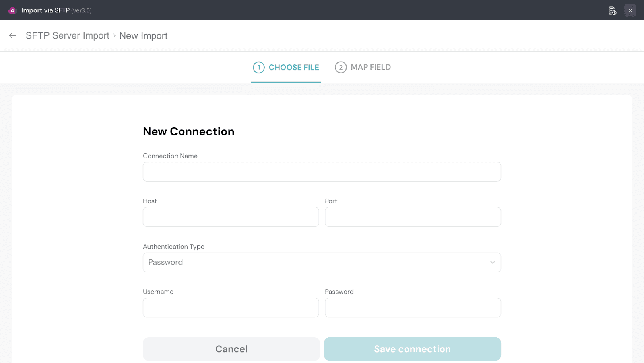Screen dimensions: 644x363
Task: Click the step 2 circle icon
Action: (341, 67)
